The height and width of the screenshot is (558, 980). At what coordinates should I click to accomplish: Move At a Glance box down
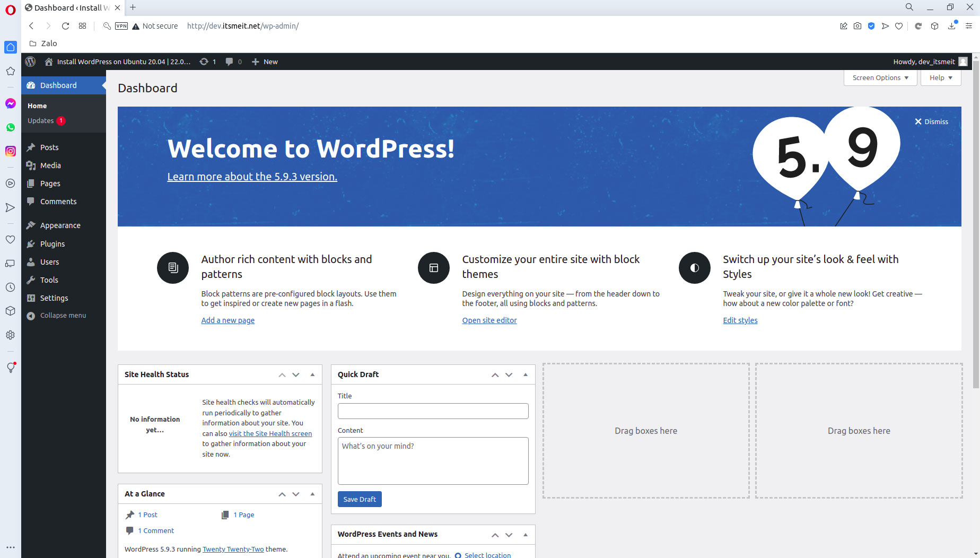coord(296,494)
